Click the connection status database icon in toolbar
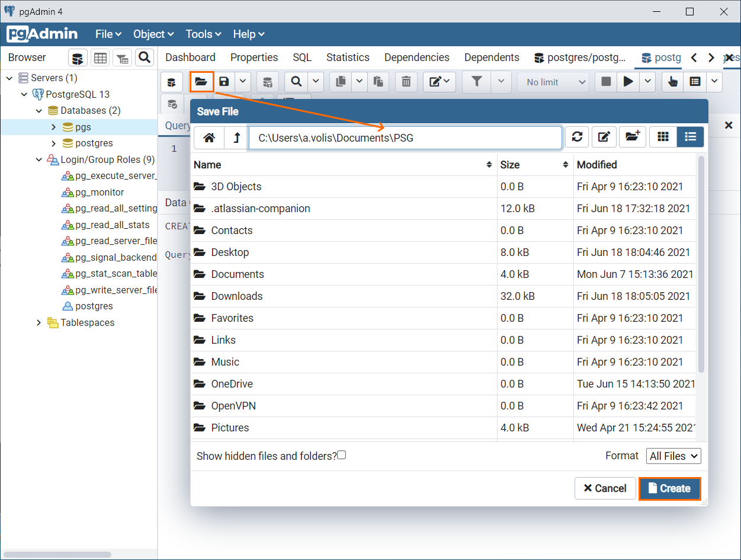The height and width of the screenshot is (560, 741). coord(171,82)
